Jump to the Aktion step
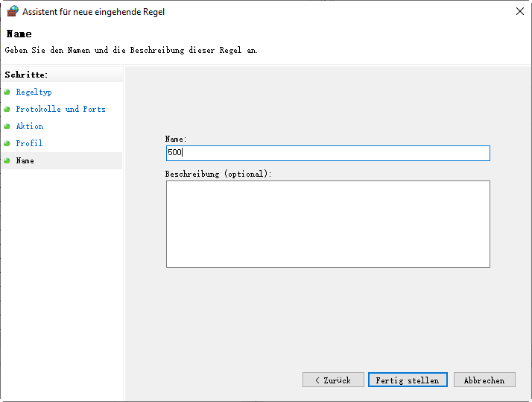532x402 pixels. coord(30,127)
